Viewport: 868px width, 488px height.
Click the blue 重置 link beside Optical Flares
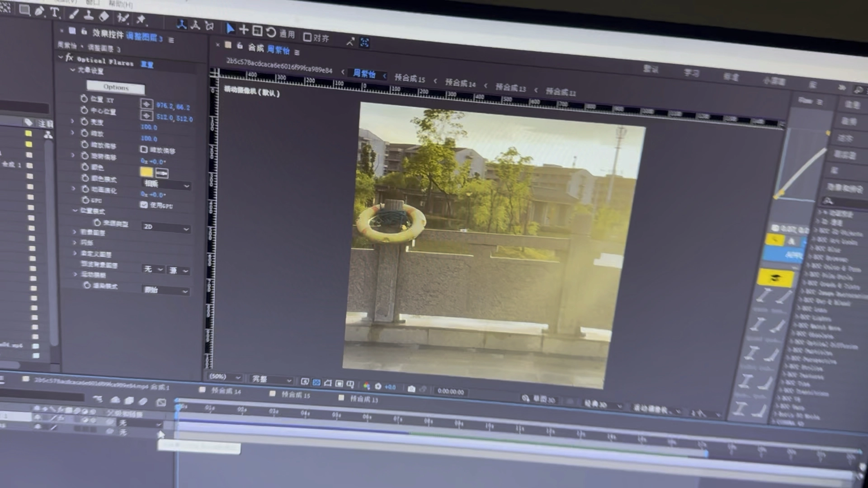click(147, 64)
